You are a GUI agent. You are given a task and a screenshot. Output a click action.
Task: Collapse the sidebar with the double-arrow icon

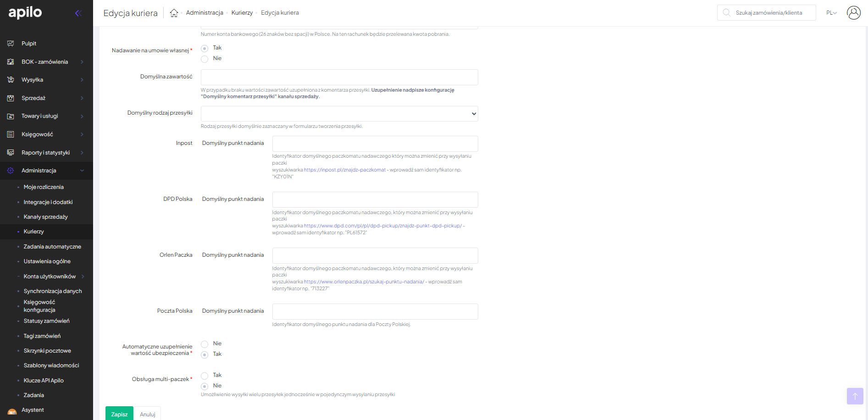78,13
